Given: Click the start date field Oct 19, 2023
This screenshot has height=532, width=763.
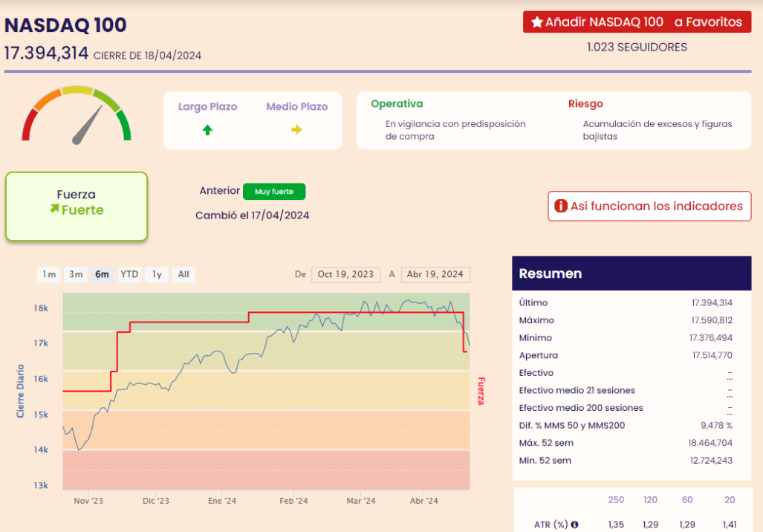Looking at the screenshot, I should pyautogui.click(x=345, y=274).
